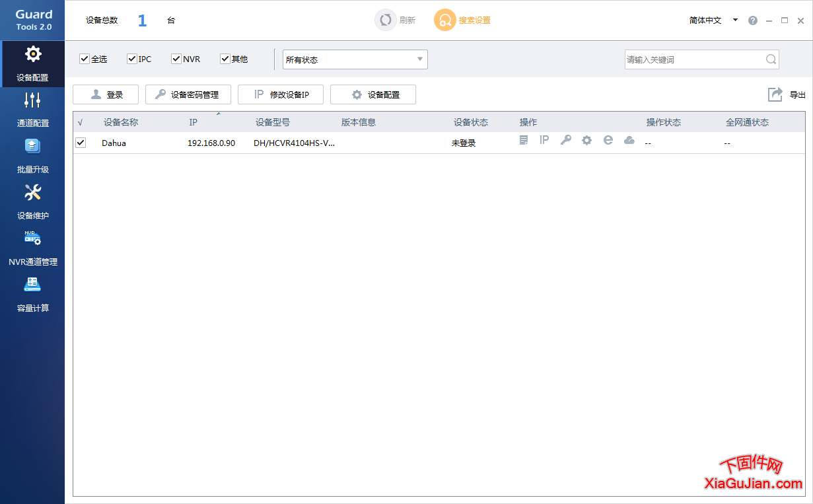Toggle the 全选 checkbox

85,59
